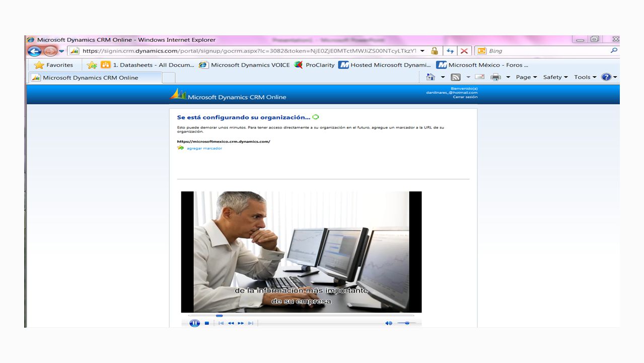Minimize the Internet Explorer window
Viewport: 644px width, 363px height.
click(x=580, y=39)
